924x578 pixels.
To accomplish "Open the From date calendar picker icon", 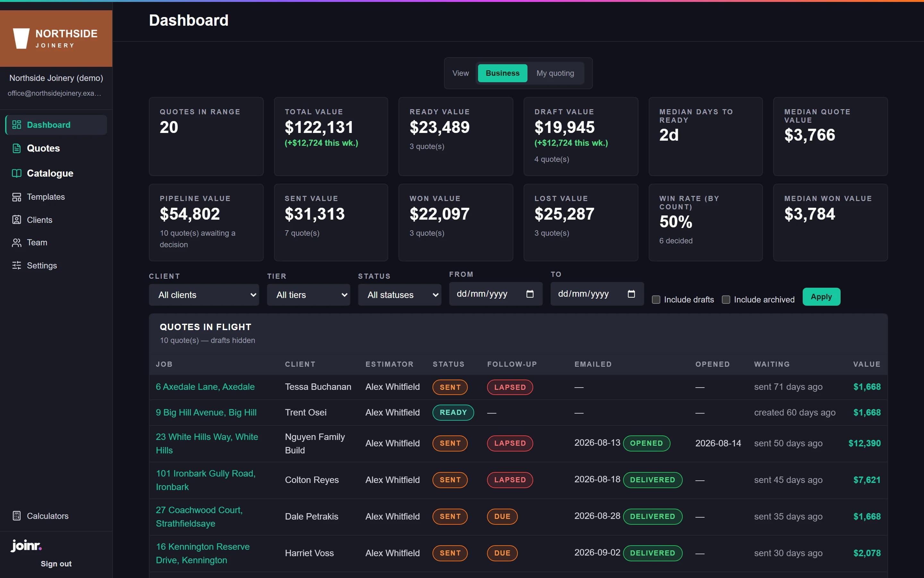I will [530, 293].
